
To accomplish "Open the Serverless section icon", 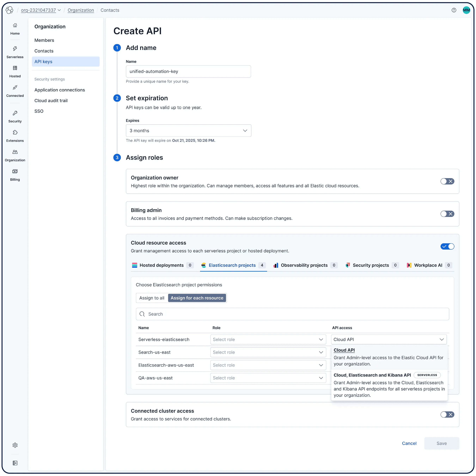I will pos(15,48).
